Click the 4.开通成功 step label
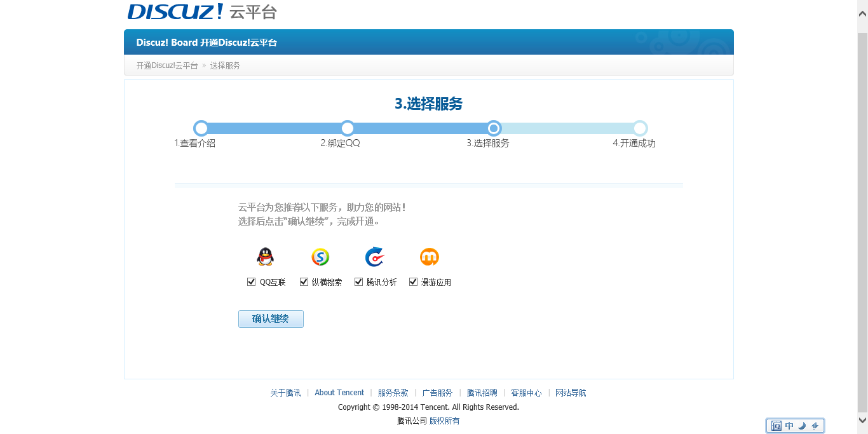The height and width of the screenshot is (434, 868). tap(634, 144)
